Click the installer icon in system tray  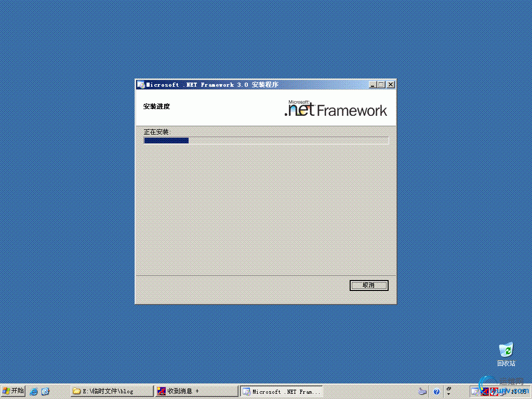coord(476,392)
